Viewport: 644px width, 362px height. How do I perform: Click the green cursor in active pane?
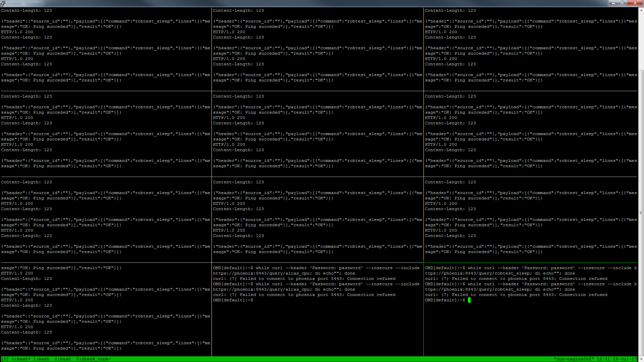coord(469,300)
